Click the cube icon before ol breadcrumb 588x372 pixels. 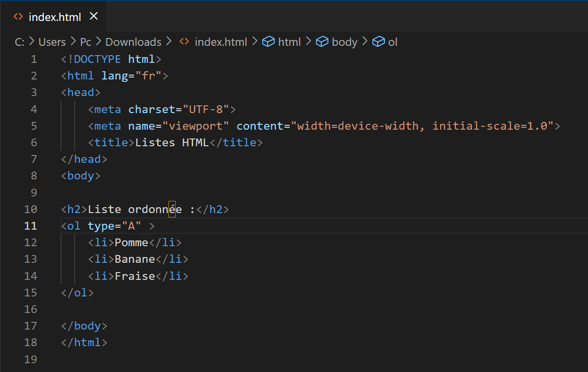click(379, 42)
